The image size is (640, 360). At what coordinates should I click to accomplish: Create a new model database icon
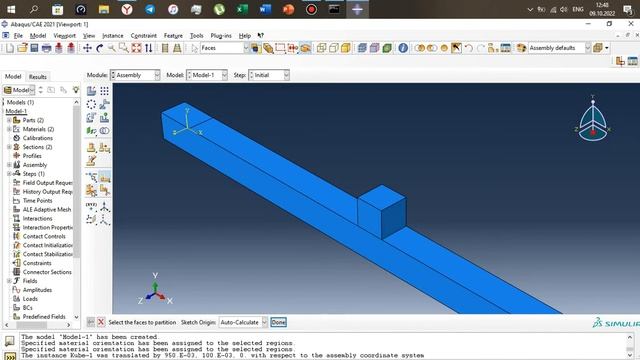(9, 48)
